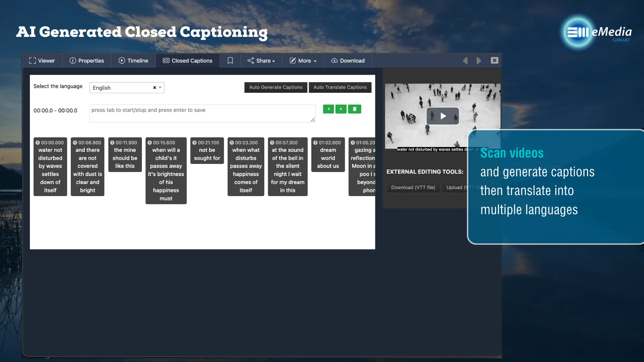
Task: Delete caption with green trash icon
Action: tap(355, 109)
